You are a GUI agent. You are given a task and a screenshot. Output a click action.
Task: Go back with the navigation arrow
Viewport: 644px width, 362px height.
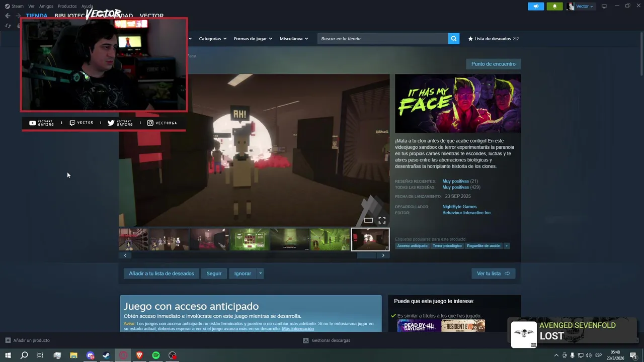pos(8,16)
